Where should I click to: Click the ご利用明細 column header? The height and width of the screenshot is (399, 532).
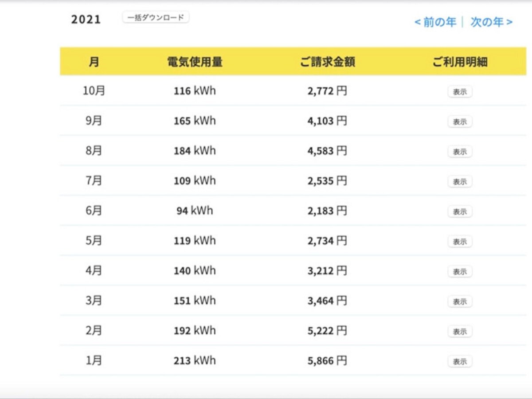[x=460, y=62]
